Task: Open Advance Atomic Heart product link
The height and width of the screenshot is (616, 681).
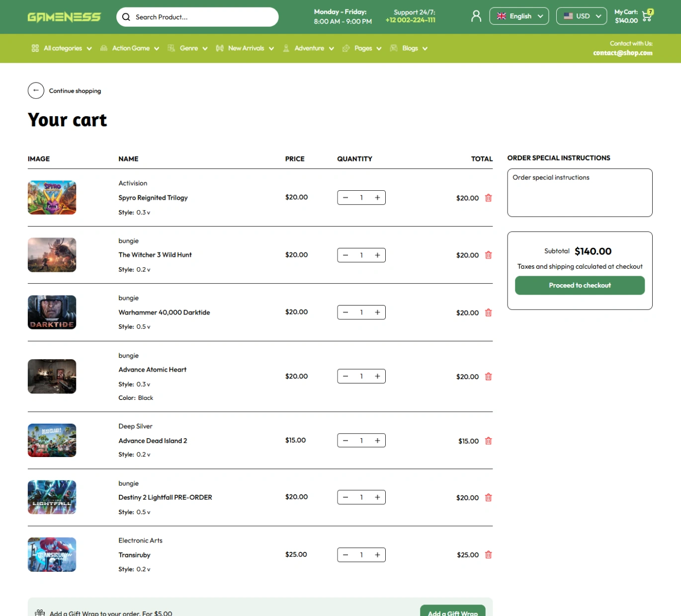Action: [x=153, y=370]
